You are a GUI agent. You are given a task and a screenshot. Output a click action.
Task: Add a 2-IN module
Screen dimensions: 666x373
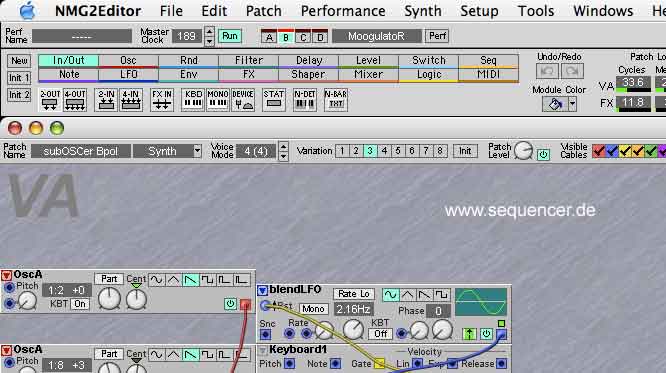106,100
